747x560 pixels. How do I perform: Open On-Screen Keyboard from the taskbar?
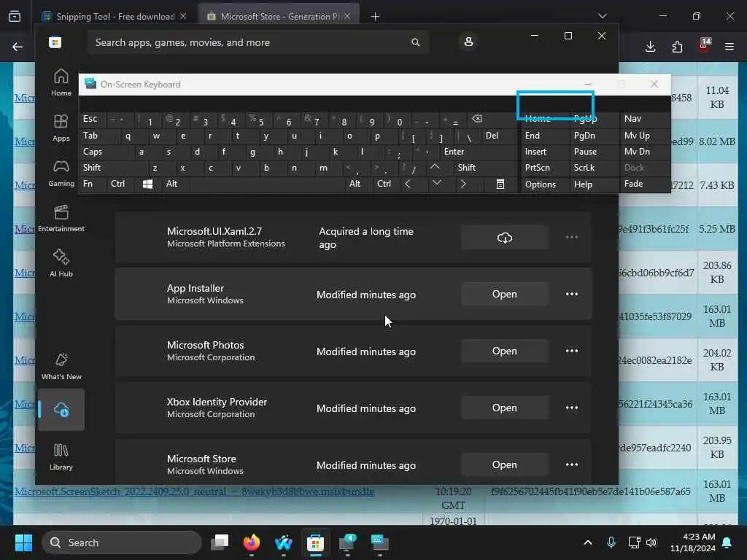(379, 542)
